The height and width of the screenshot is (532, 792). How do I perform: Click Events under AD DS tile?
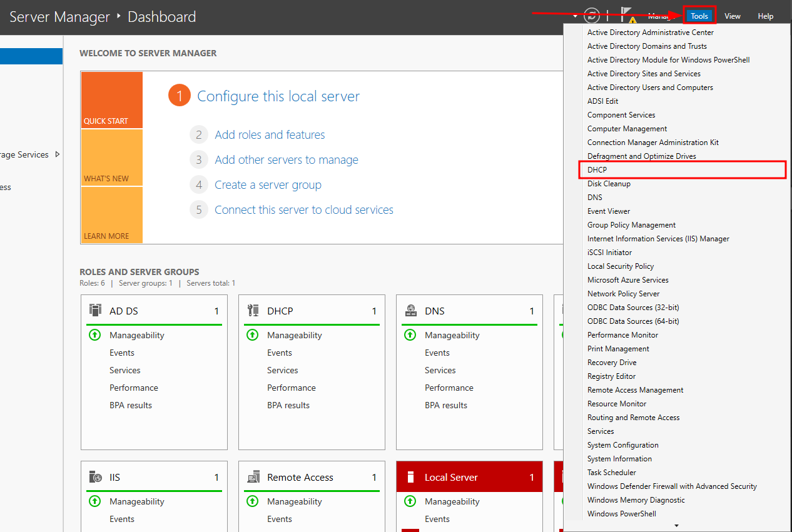(x=122, y=353)
